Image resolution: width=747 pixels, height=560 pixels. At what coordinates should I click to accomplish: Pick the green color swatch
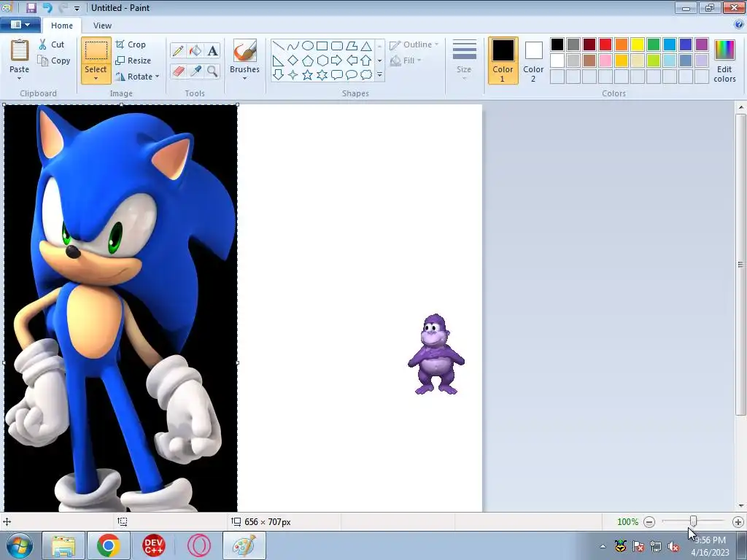(654, 44)
